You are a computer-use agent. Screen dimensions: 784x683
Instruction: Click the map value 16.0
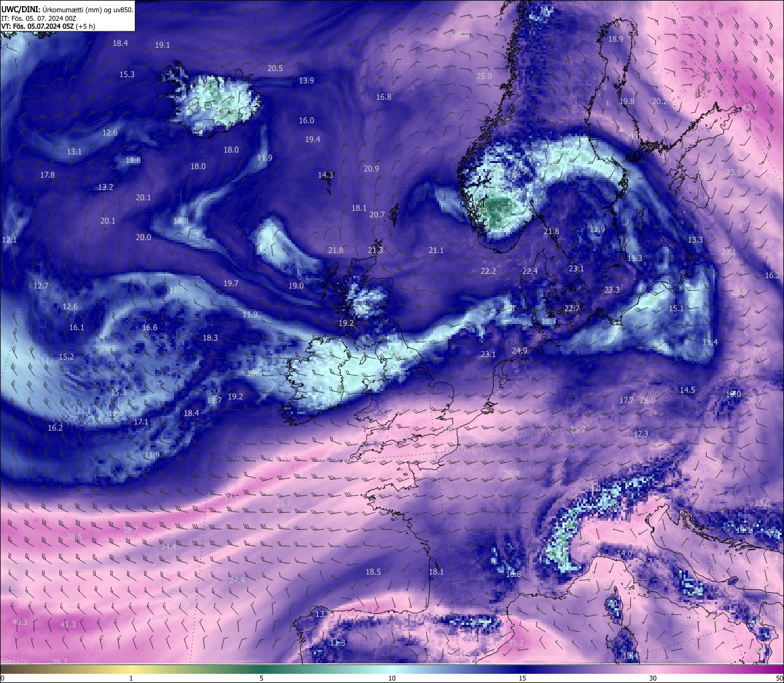point(306,120)
